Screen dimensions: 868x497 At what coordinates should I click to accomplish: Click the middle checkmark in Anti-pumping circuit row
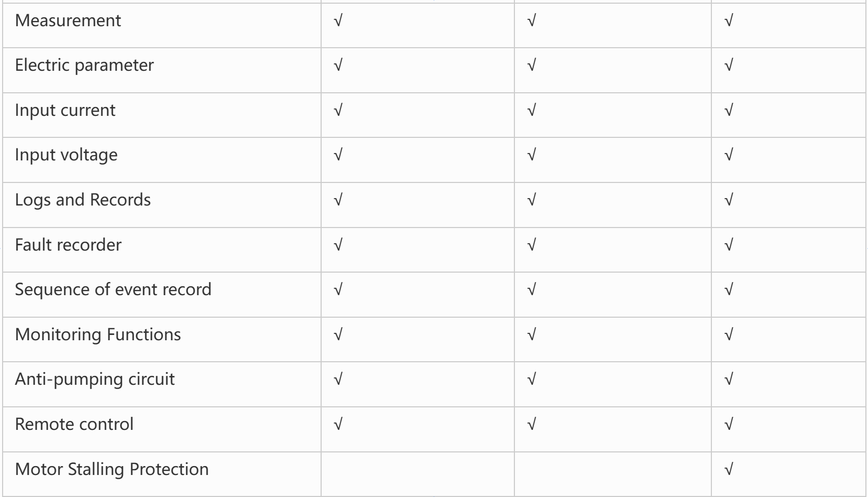(x=532, y=379)
